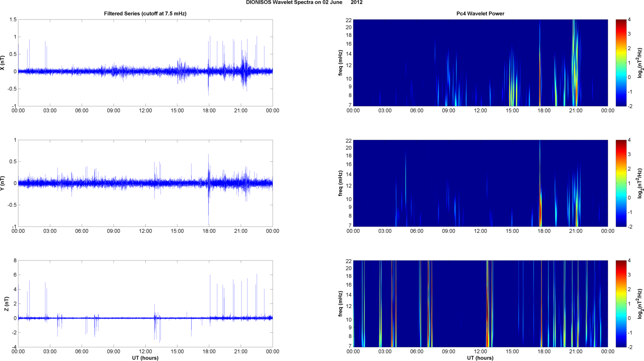The height and width of the screenshot is (361, 644).
Task: Select the Pc4 Wavelet Power title
Action: (480, 14)
